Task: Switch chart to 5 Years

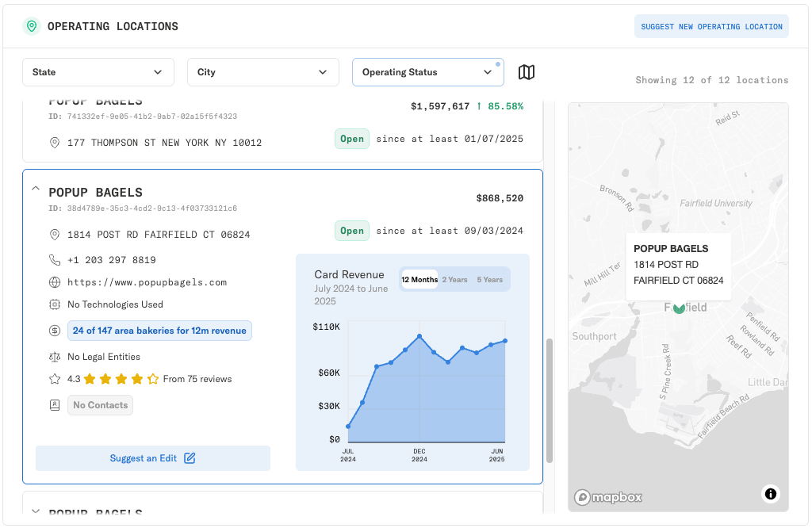Action: coord(489,280)
